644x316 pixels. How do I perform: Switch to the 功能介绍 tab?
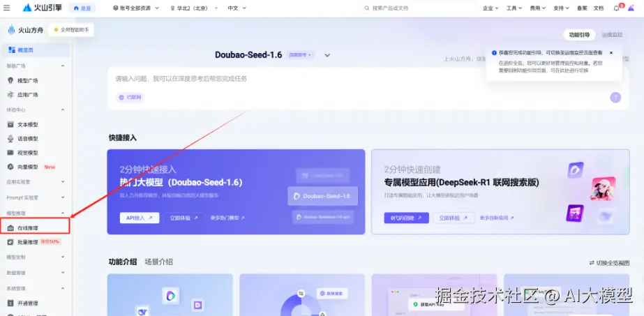[123, 262]
